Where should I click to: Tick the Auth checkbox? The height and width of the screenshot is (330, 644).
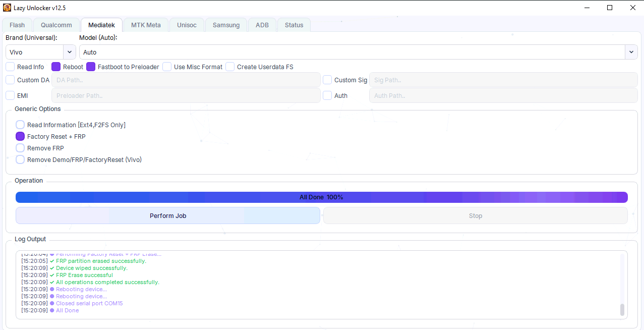click(327, 95)
